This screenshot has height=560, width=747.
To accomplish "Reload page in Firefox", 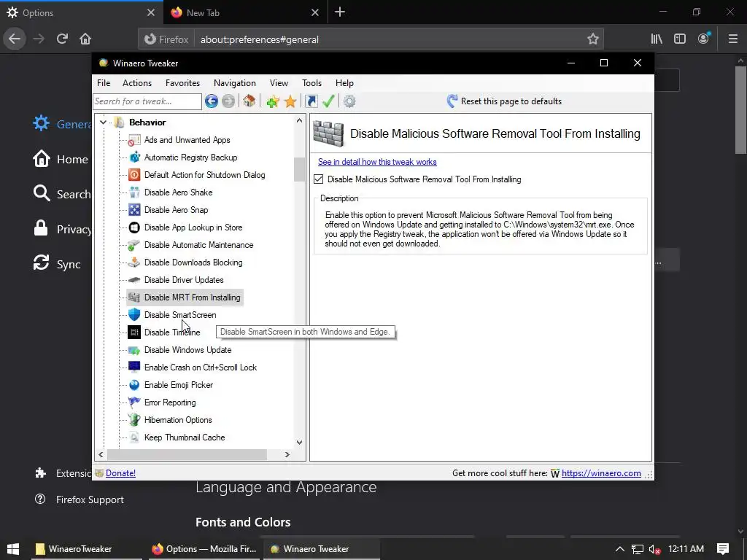I will pyautogui.click(x=62, y=39).
